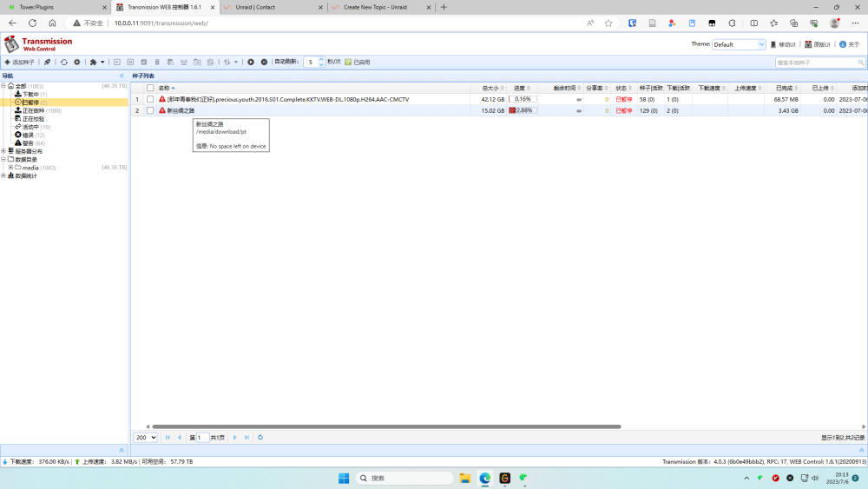The height and width of the screenshot is (489, 868).
Task: Sort by 总大小 column header
Action: 490,88
